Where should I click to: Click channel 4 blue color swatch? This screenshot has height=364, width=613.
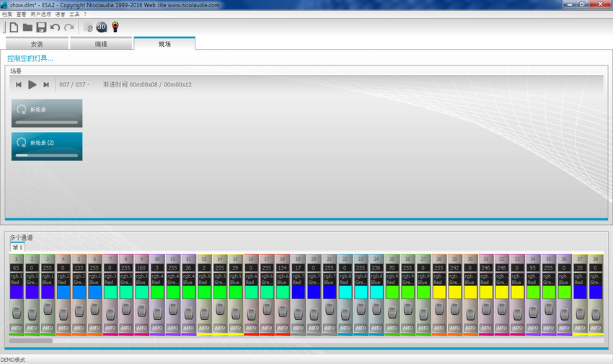pyautogui.click(x=63, y=293)
